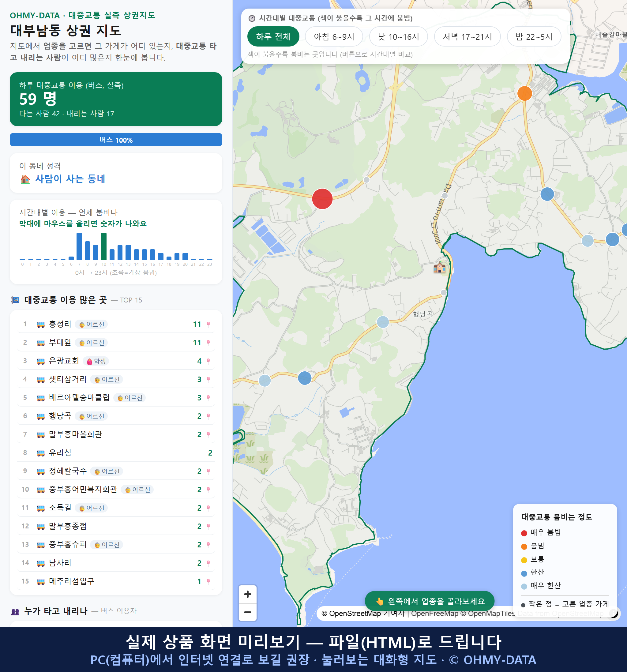The width and height of the screenshot is (627, 672).
Task: Click the pin icon on 부대앞 row
Action: coord(208,343)
